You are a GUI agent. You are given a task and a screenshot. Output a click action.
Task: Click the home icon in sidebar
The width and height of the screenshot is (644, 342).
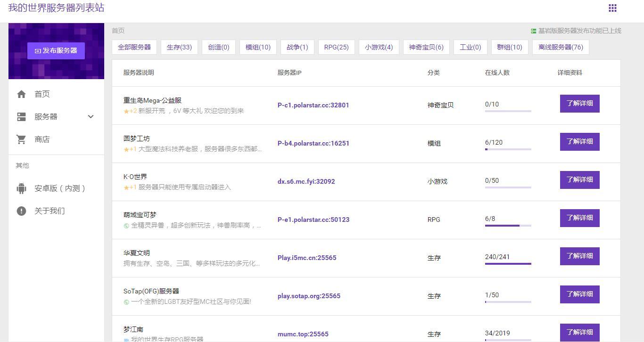(x=21, y=94)
